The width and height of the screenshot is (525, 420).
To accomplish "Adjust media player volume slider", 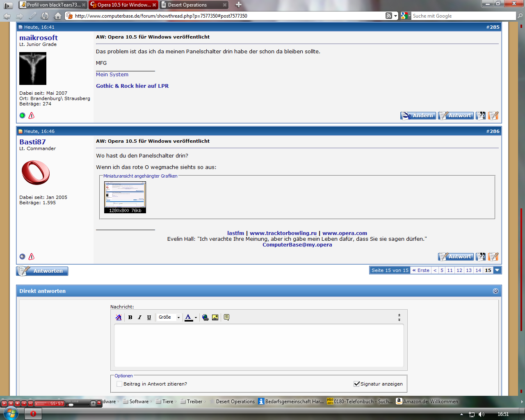I will click(x=71, y=405).
